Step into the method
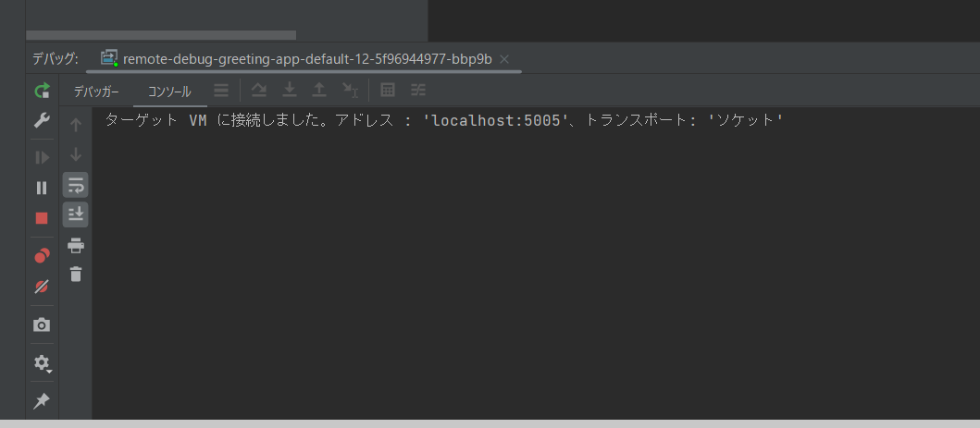Screen dimensions: 980x428 click(289, 91)
